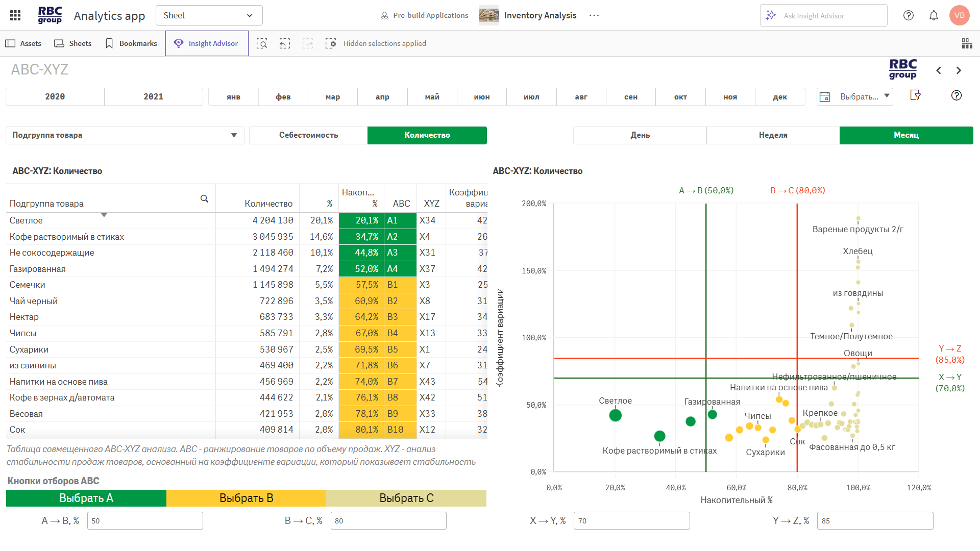This screenshot has width=980, height=551.
Task: Step back in selections icon
Action: pos(285,43)
